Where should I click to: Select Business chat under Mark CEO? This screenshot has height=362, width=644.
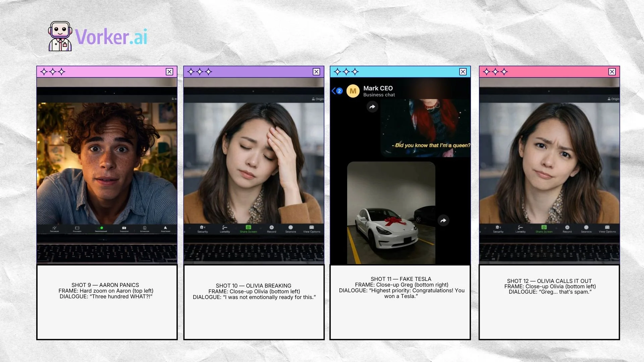(x=379, y=95)
